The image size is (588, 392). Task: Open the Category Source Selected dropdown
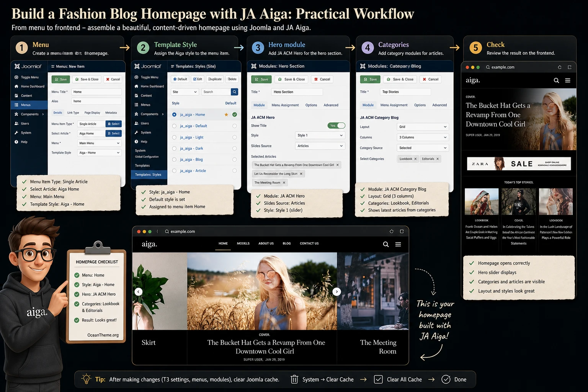coord(423,148)
